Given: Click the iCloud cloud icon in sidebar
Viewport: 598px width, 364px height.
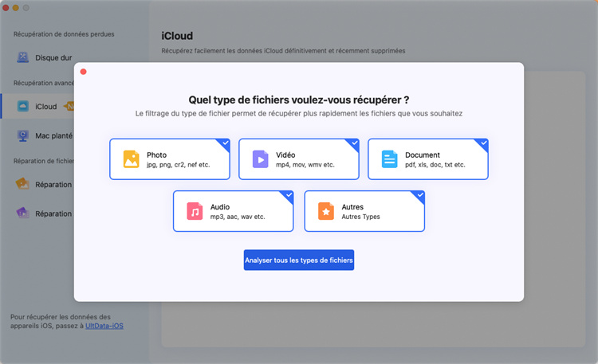Looking at the screenshot, I should pyautogui.click(x=23, y=106).
